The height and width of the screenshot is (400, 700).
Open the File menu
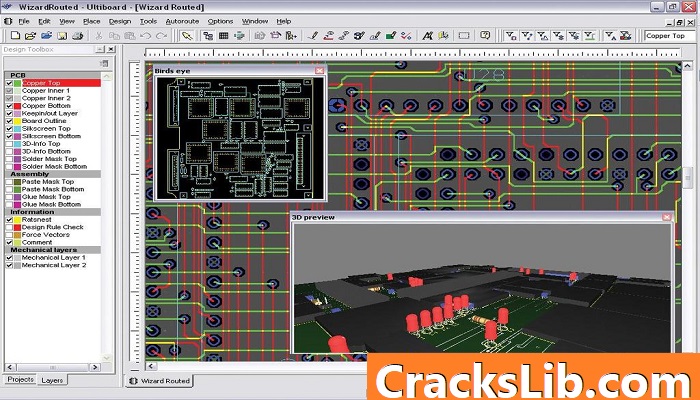[x=24, y=21]
